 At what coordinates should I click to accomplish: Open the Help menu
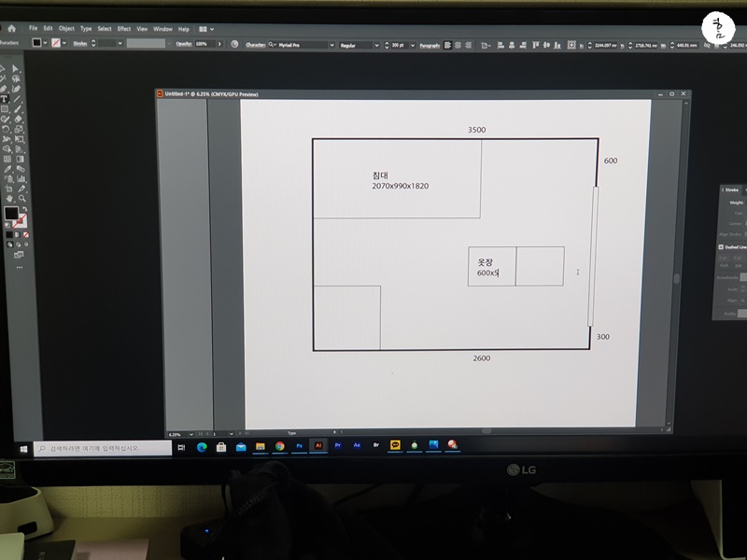[183, 29]
